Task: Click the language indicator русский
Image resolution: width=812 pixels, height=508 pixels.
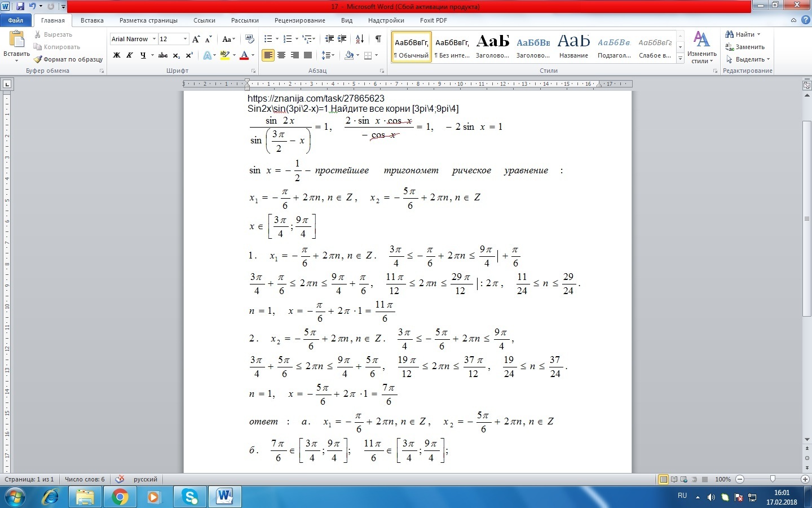Action: click(x=145, y=479)
